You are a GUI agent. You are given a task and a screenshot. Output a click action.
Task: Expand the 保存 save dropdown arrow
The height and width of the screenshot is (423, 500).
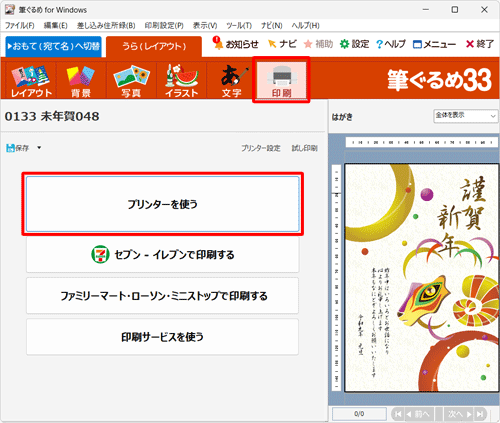tap(39, 148)
